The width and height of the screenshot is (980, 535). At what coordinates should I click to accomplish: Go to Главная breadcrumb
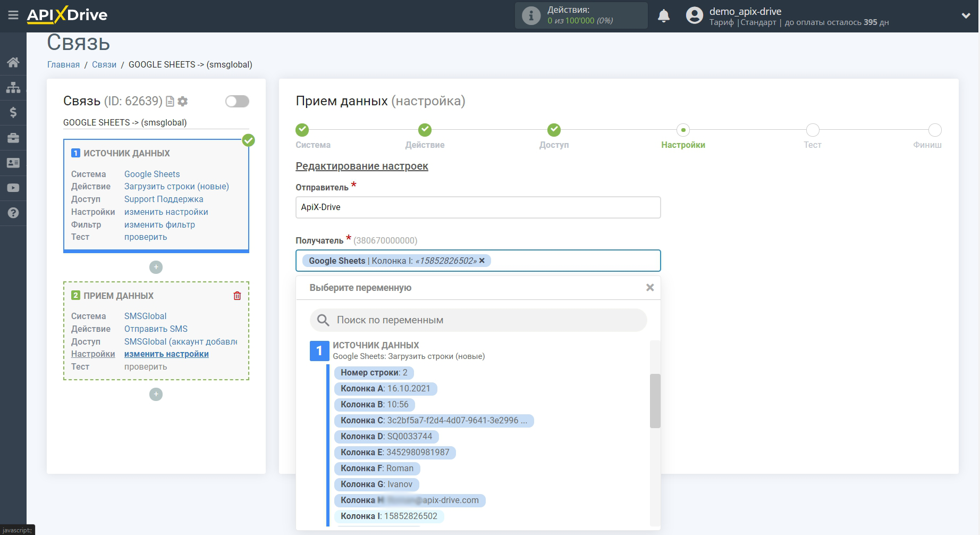point(63,64)
